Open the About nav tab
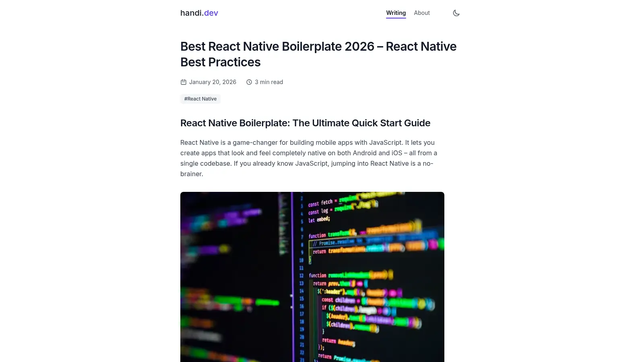This screenshot has width=644, height=362. (422, 13)
